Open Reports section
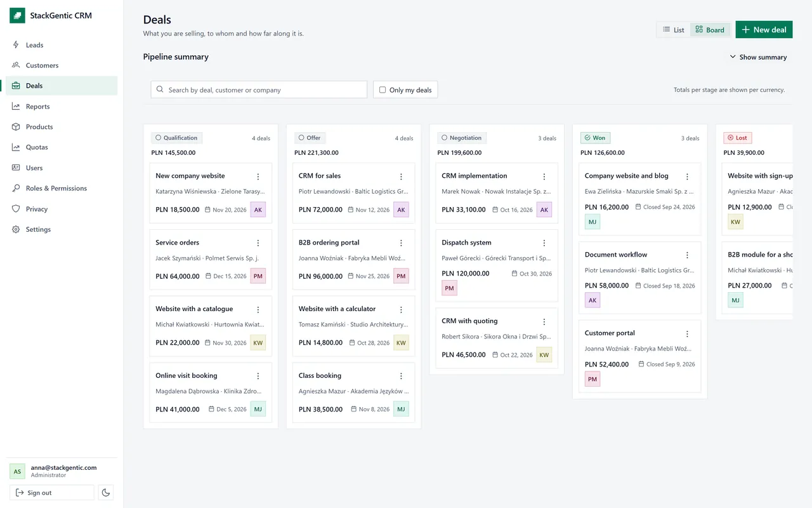 pos(62,107)
